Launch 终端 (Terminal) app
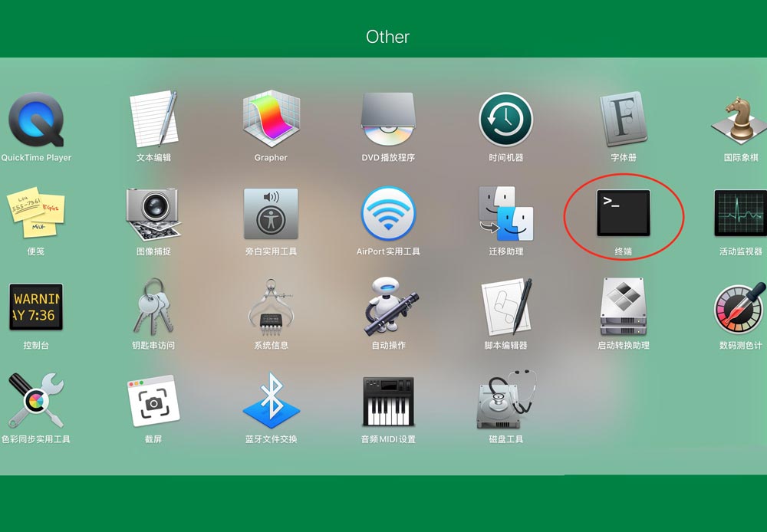The height and width of the screenshot is (532, 767). 624,212
